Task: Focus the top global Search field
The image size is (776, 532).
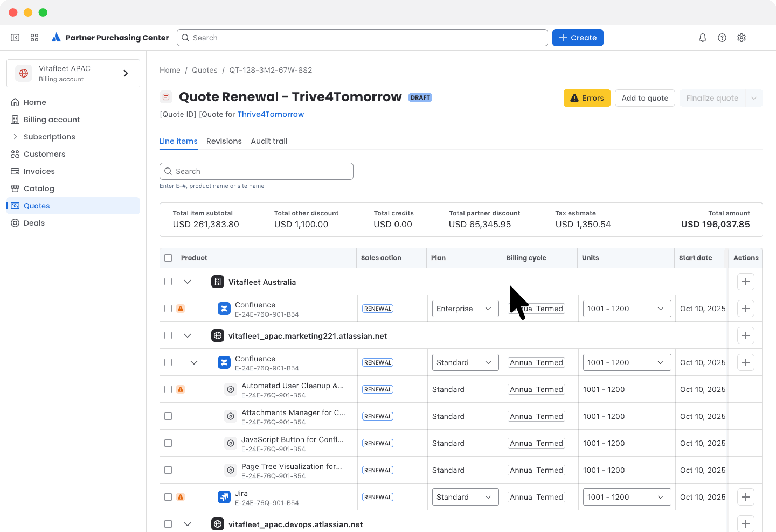Action: pyautogui.click(x=362, y=38)
